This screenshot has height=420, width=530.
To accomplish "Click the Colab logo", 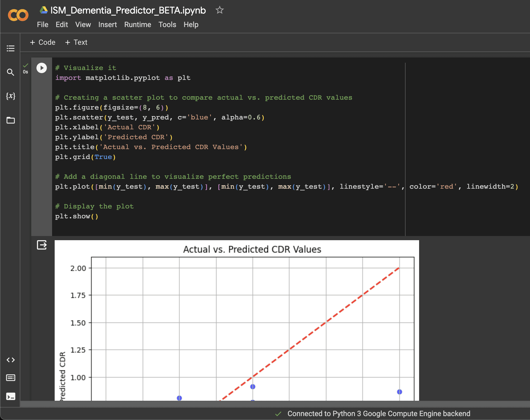I will [18, 15].
